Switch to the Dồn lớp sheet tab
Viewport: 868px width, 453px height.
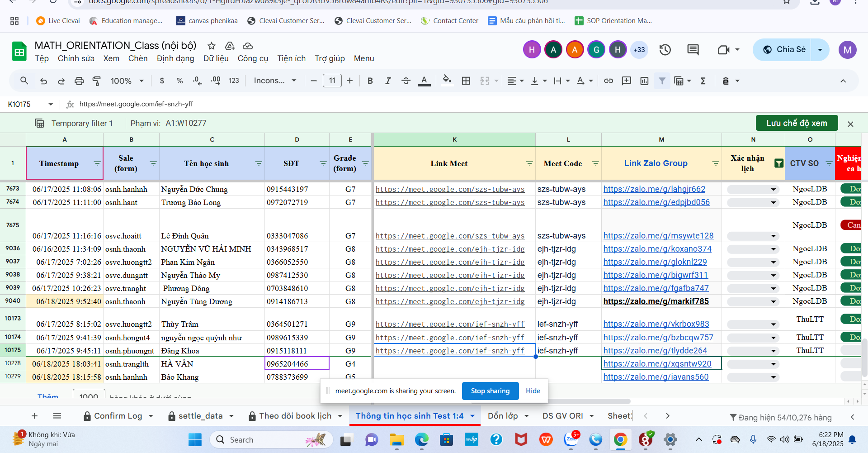pyautogui.click(x=503, y=416)
